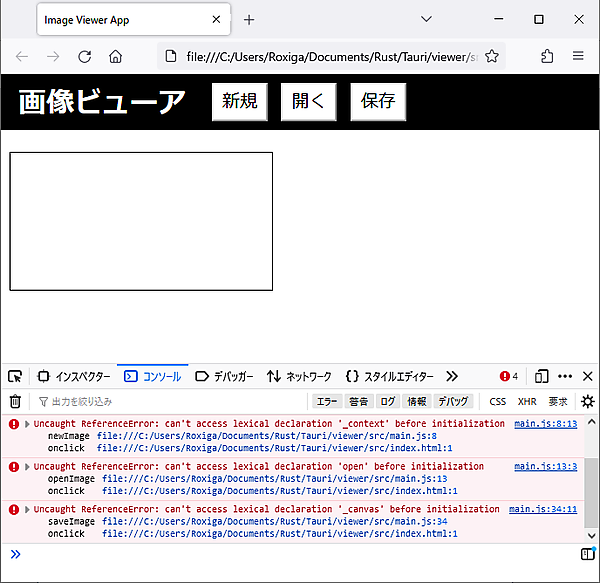Bookmark this page with star icon
Image resolution: width=600 pixels, height=583 pixels.
coord(491,56)
